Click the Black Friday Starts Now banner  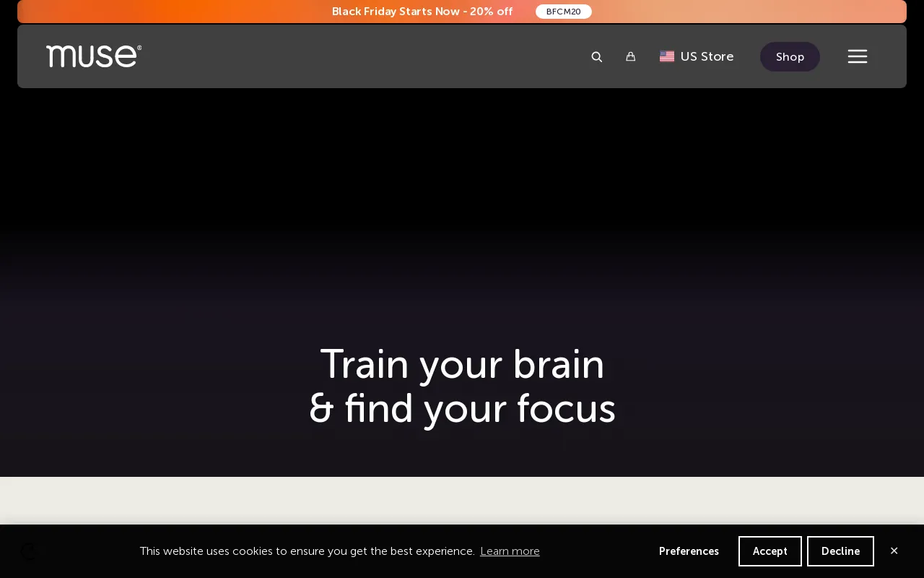tap(422, 12)
